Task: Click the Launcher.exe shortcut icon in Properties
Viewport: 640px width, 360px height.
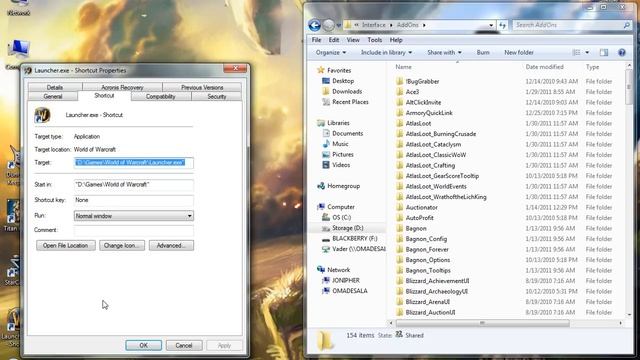Action: pyautogui.click(x=42, y=115)
